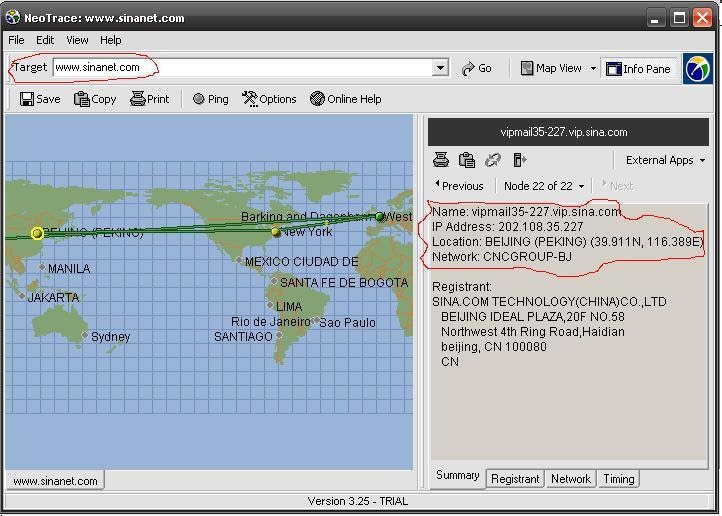722x516 pixels.
Task: Open the File menu
Action: 16,40
